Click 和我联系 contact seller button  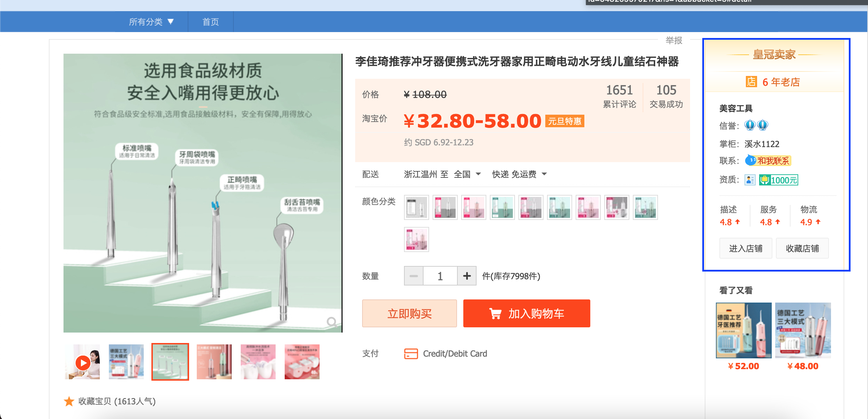click(768, 161)
